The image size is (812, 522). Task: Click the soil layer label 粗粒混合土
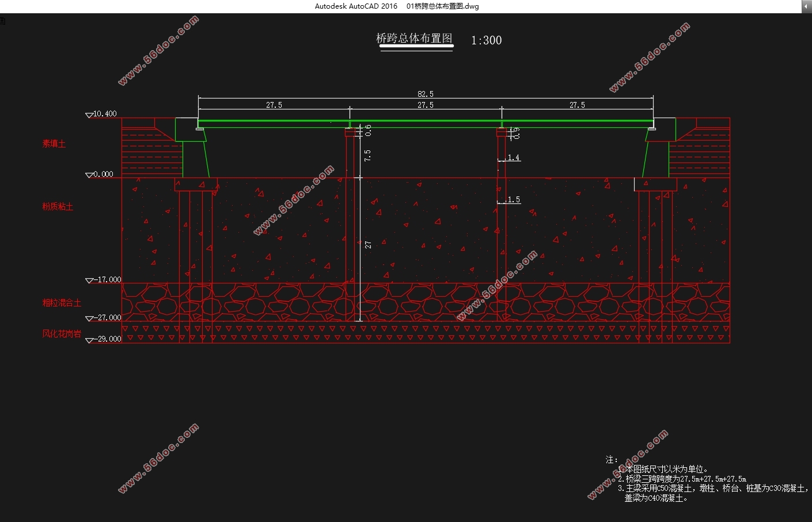62,302
